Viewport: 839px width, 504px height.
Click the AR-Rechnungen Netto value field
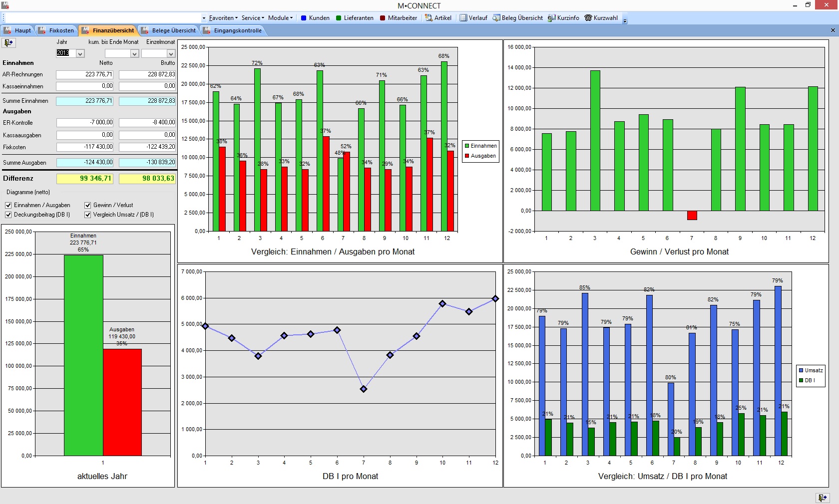click(x=85, y=74)
